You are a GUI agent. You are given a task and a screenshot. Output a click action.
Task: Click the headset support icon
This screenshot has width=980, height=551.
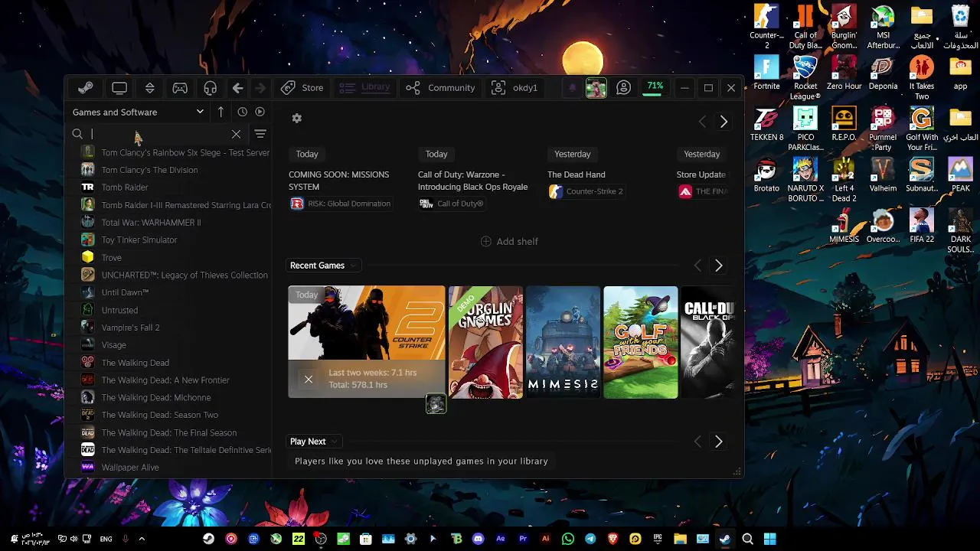(x=211, y=88)
